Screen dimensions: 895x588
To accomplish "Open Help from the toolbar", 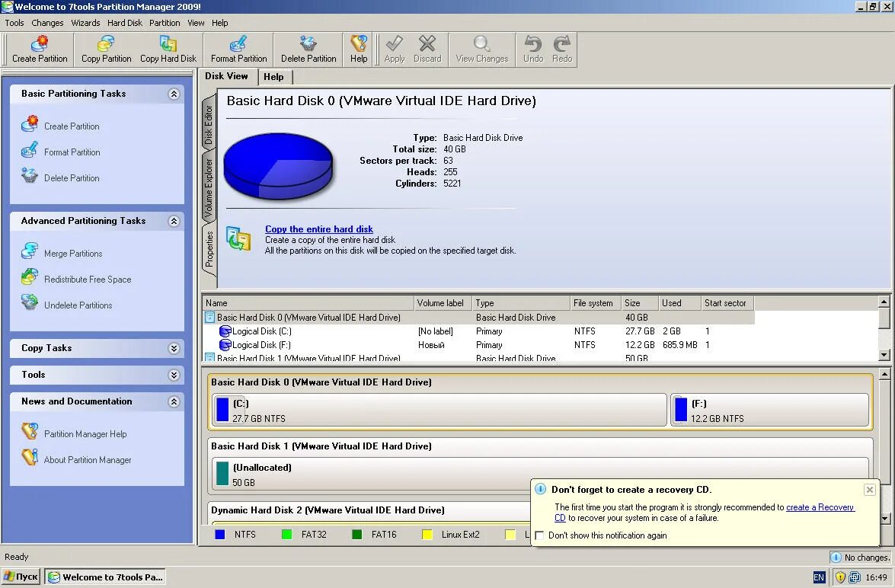I will pos(359,49).
